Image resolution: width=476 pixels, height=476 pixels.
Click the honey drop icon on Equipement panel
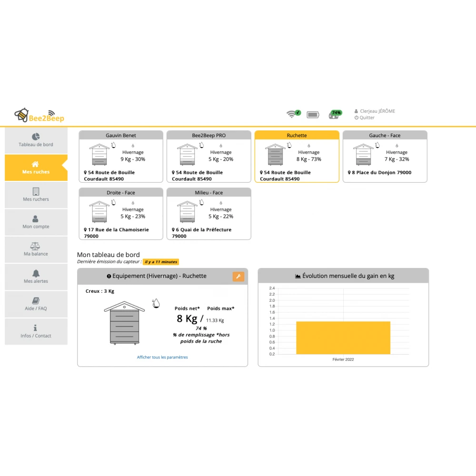click(x=156, y=303)
